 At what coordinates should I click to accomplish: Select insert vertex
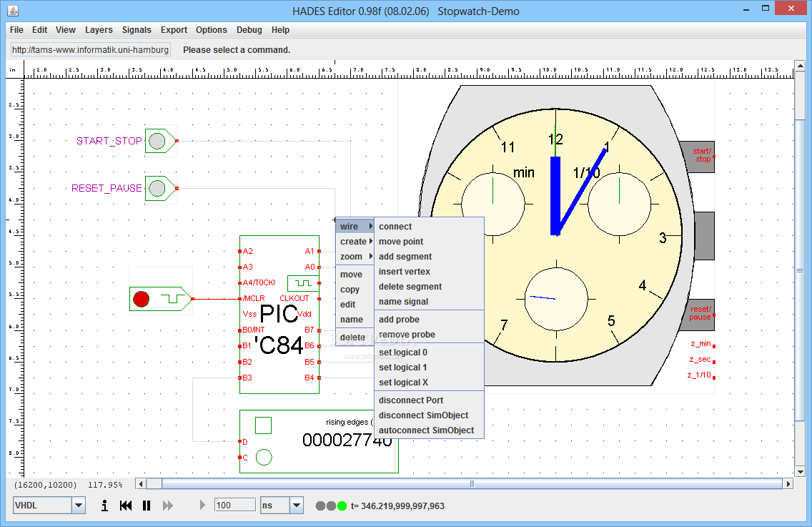(x=429, y=272)
